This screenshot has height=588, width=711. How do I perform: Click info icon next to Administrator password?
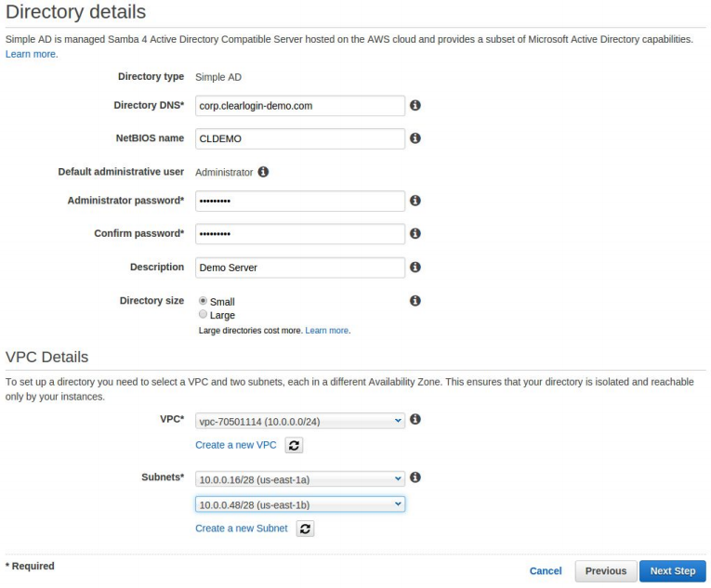[415, 201]
